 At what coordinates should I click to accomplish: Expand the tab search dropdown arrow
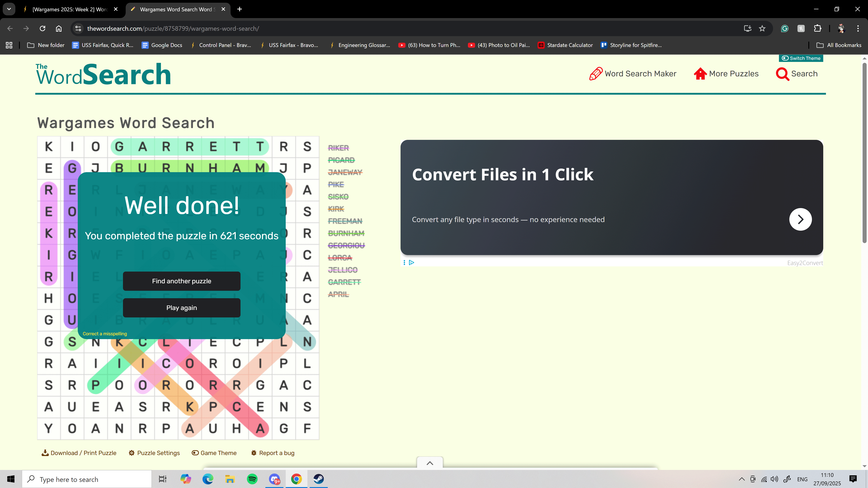coord(9,9)
